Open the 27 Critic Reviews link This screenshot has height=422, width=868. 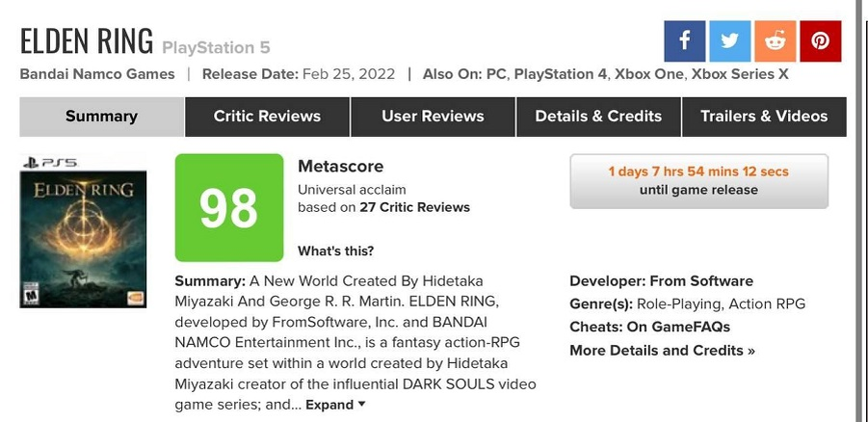coord(414,207)
